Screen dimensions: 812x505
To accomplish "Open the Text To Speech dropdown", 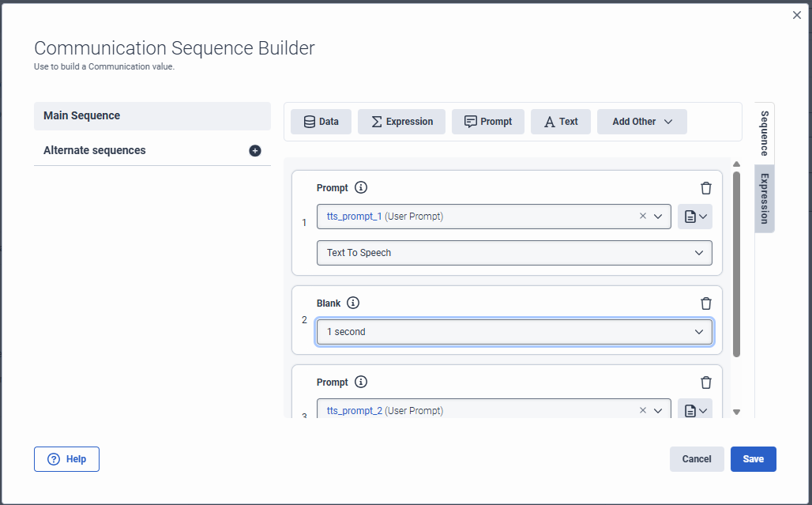I will click(x=514, y=253).
